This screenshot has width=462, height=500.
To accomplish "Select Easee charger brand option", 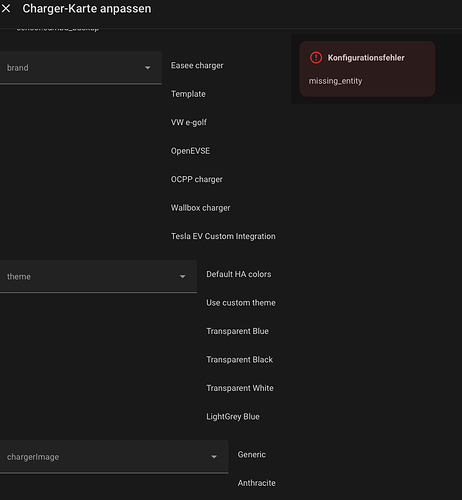I will point(197,65).
